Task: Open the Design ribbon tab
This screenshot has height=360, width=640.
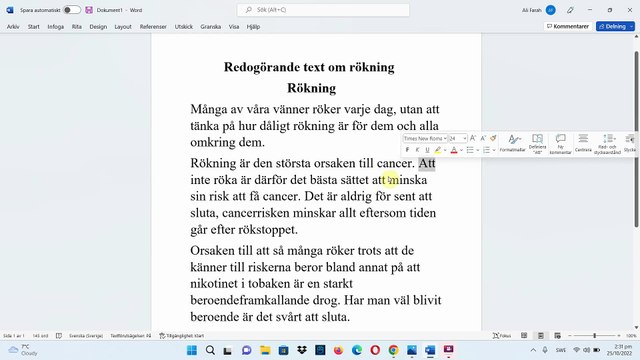Action: (x=98, y=27)
